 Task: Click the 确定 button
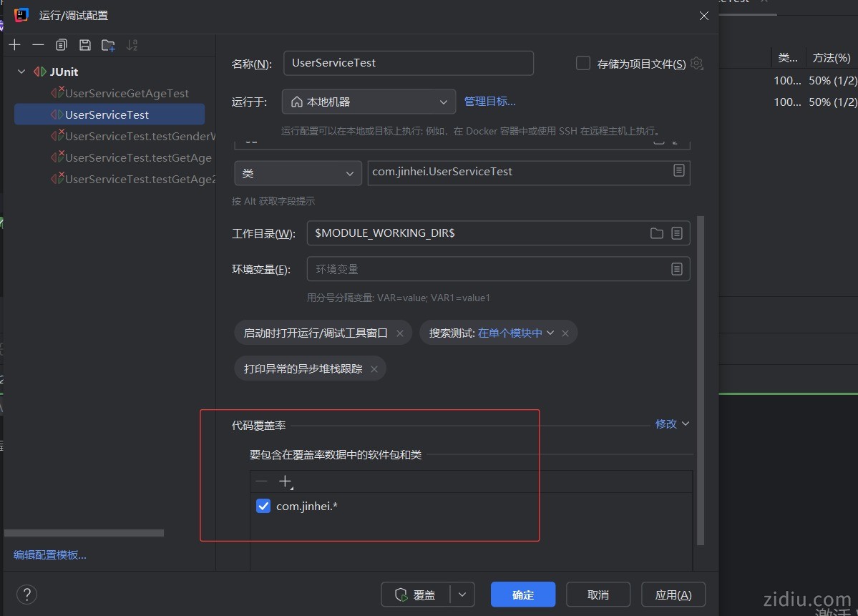point(522,595)
